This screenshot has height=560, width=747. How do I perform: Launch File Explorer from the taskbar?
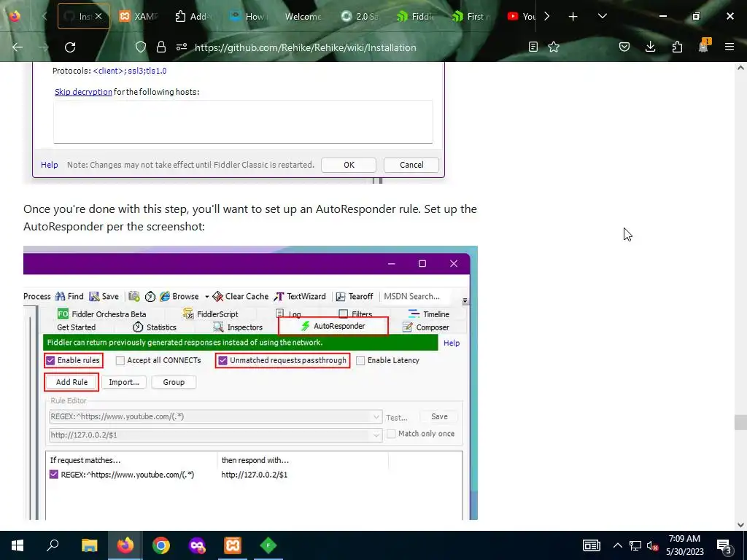point(89,545)
